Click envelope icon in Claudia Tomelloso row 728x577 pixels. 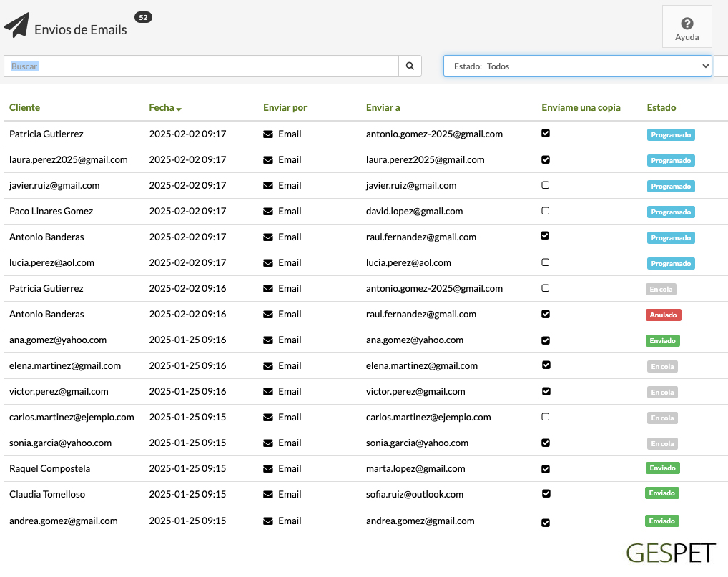(268, 495)
